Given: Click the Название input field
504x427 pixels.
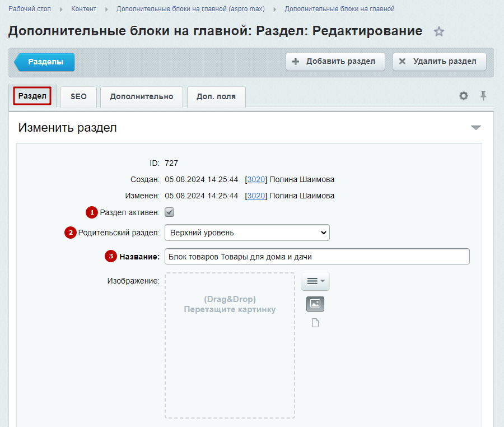Looking at the screenshot, I should 317,256.
